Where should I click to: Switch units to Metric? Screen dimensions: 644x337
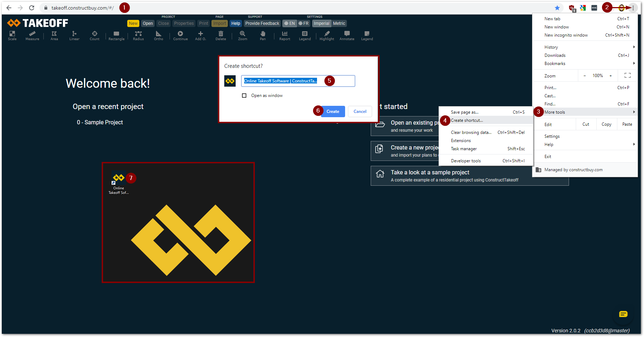(339, 23)
